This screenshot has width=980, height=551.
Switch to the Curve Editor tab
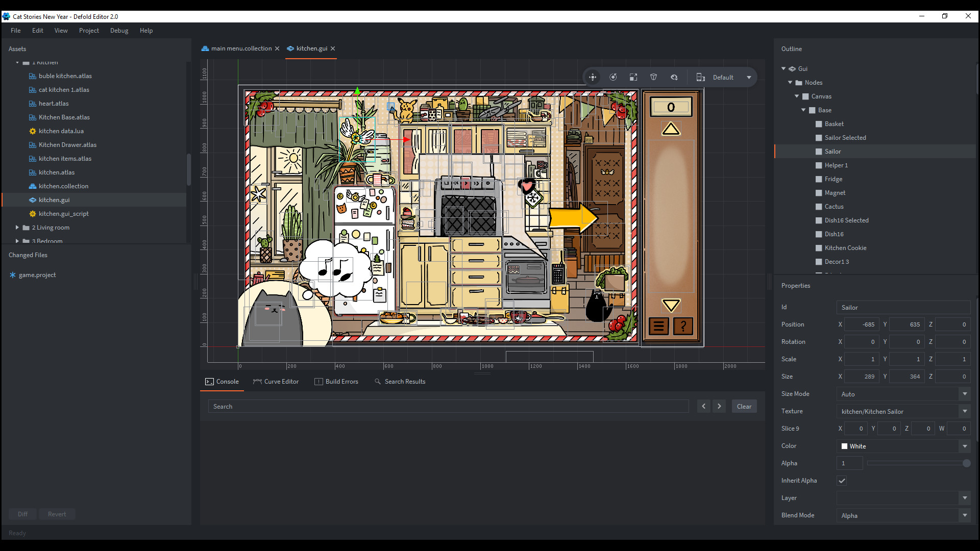(x=281, y=381)
